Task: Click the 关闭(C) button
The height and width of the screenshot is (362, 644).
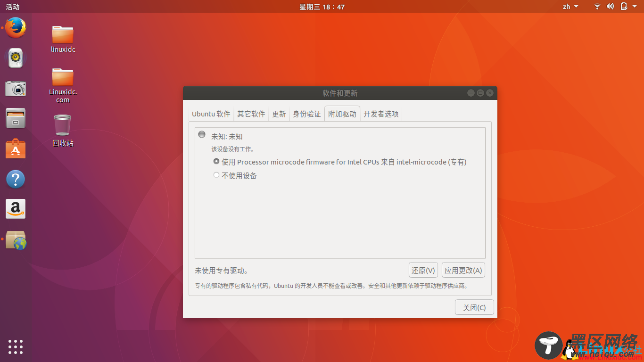Action: (474, 307)
